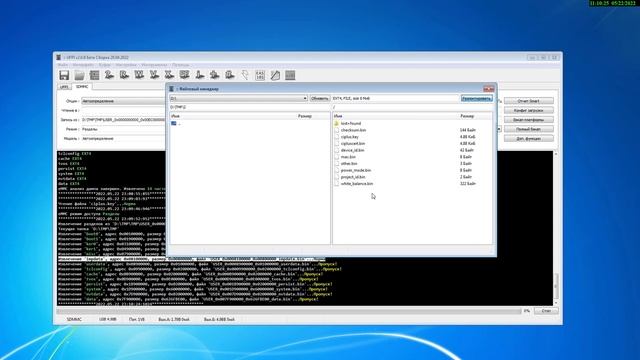Click the date-time overlay at top right
This screenshot has height=360, width=640.
coord(613,3)
